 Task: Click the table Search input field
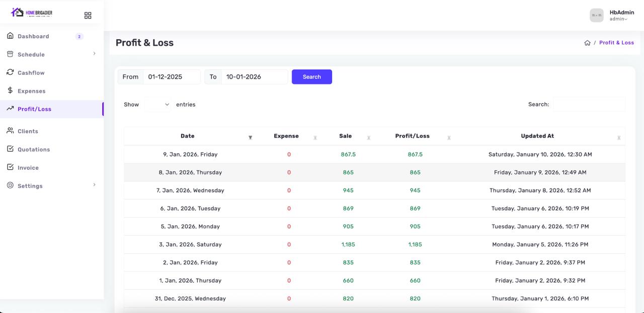[x=589, y=105]
